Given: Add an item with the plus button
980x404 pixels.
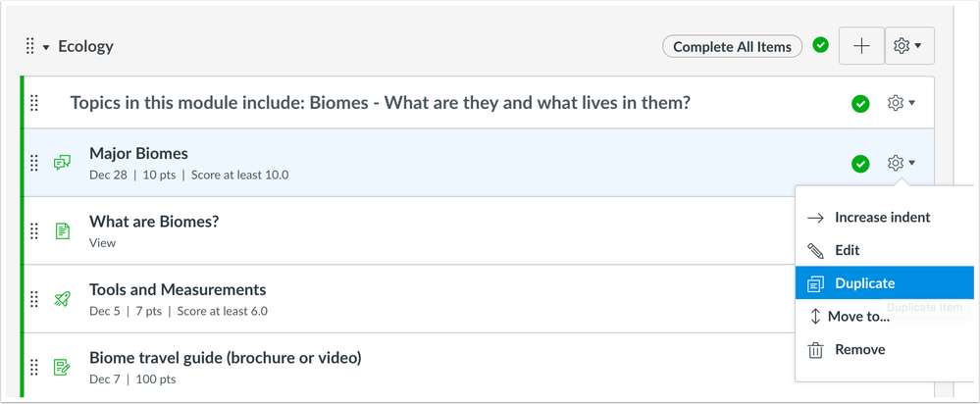Looking at the screenshot, I should click(x=861, y=46).
